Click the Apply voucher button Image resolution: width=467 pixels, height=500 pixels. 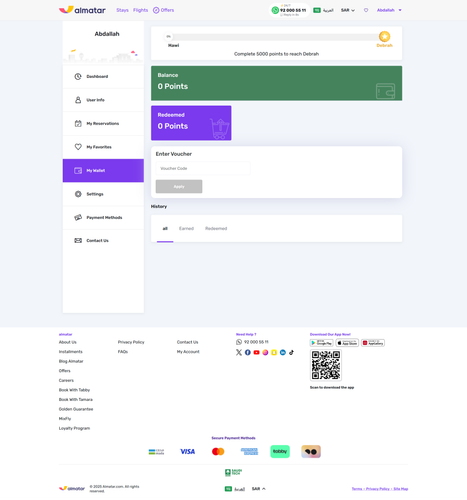(x=179, y=186)
